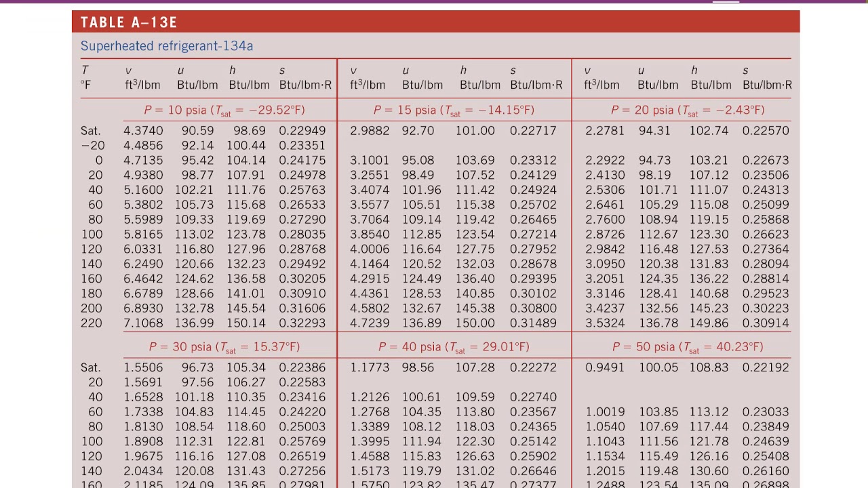The image size is (868, 488).
Task: Click the enthalpy value 105.34
Action: 246,367
